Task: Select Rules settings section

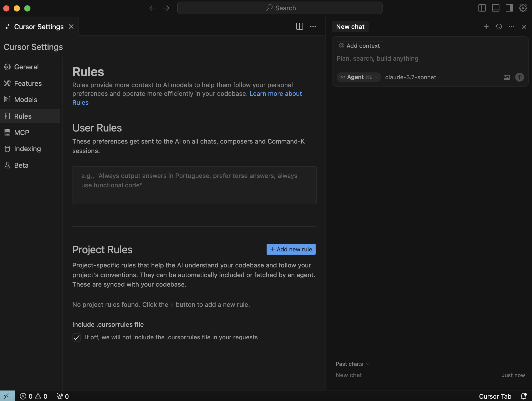Action: (30, 116)
